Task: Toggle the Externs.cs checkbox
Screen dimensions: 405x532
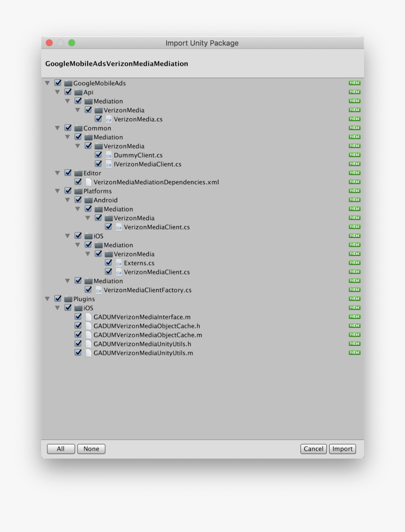Action: [108, 262]
